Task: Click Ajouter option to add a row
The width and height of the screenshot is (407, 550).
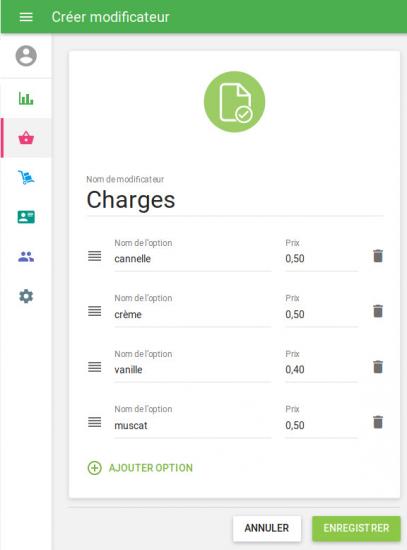Action: coord(140,468)
